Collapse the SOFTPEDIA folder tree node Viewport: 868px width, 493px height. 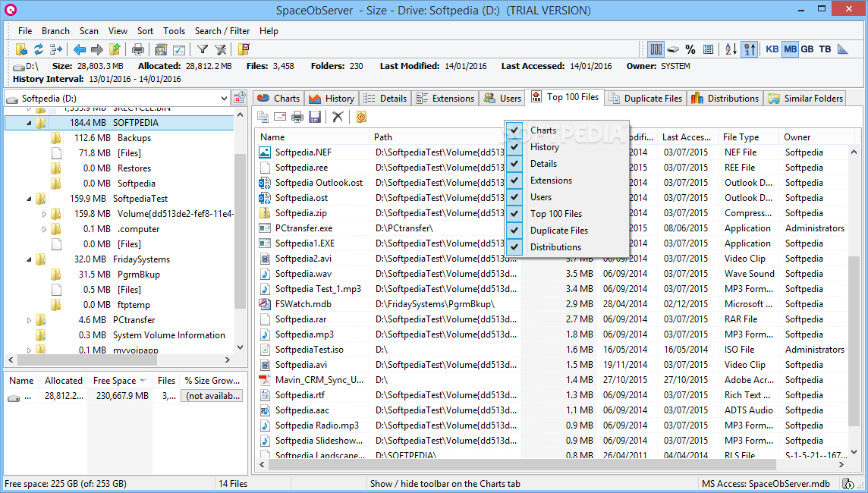[29, 123]
